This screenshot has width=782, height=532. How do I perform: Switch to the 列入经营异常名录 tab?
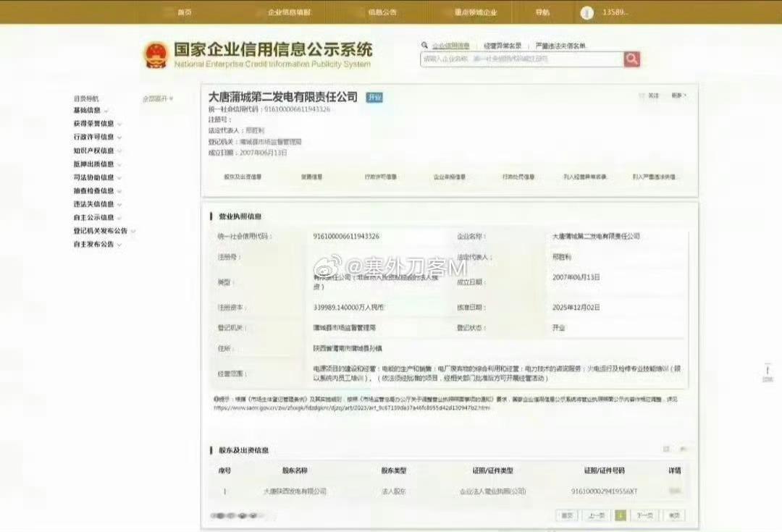[x=585, y=177]
